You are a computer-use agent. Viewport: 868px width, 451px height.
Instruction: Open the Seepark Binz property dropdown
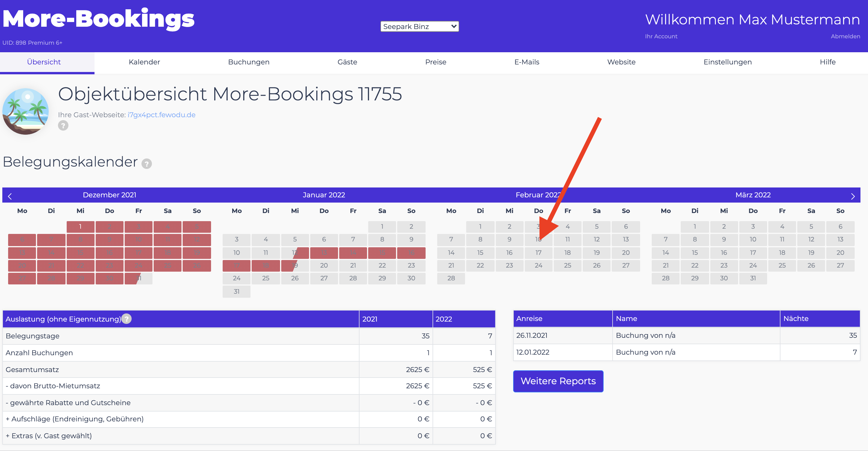coord(420,26)
